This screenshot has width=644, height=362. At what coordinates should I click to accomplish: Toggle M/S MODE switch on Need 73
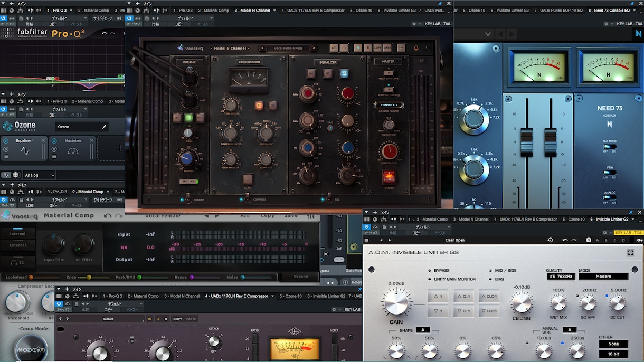pos(610,147)
